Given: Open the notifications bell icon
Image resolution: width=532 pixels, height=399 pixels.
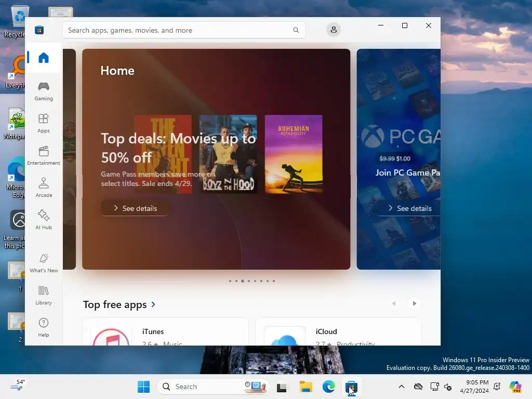Looking at the screenshot, I should [497, 387].
